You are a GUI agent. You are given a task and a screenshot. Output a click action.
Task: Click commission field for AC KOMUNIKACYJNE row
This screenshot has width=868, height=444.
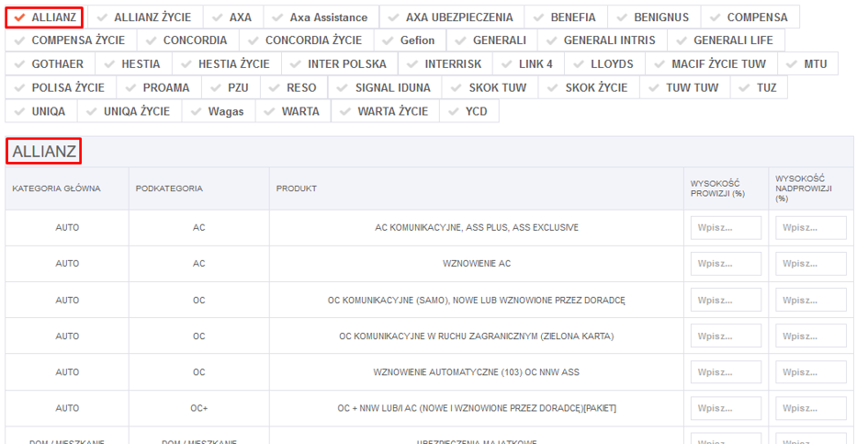pyautogui.click(x=726, y=227)
